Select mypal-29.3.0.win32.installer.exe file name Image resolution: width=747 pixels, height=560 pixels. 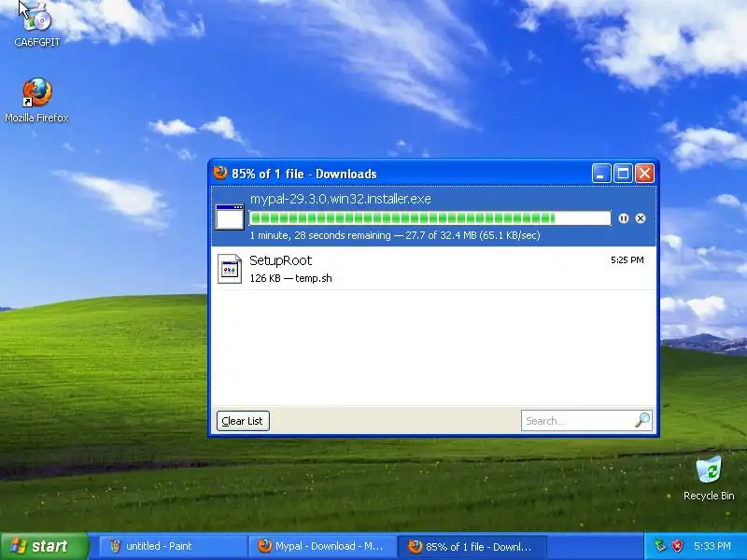click(x=341, y=199)
